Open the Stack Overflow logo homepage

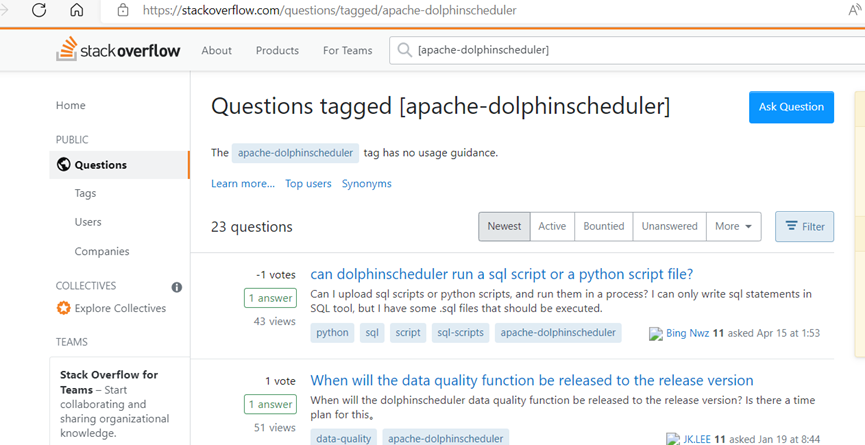pos(118,50)
